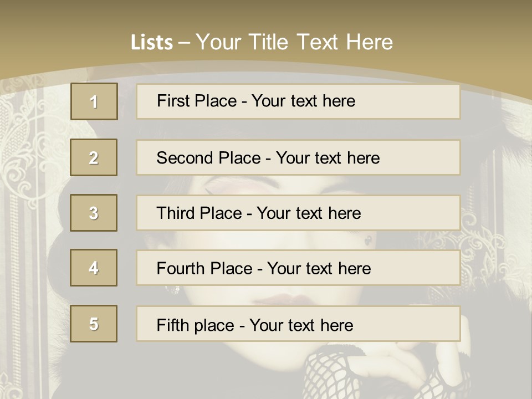Click the 'Fourth Place' text box
Image resolution: width=532 pixels, height=399 pixels.
(298, 268)
